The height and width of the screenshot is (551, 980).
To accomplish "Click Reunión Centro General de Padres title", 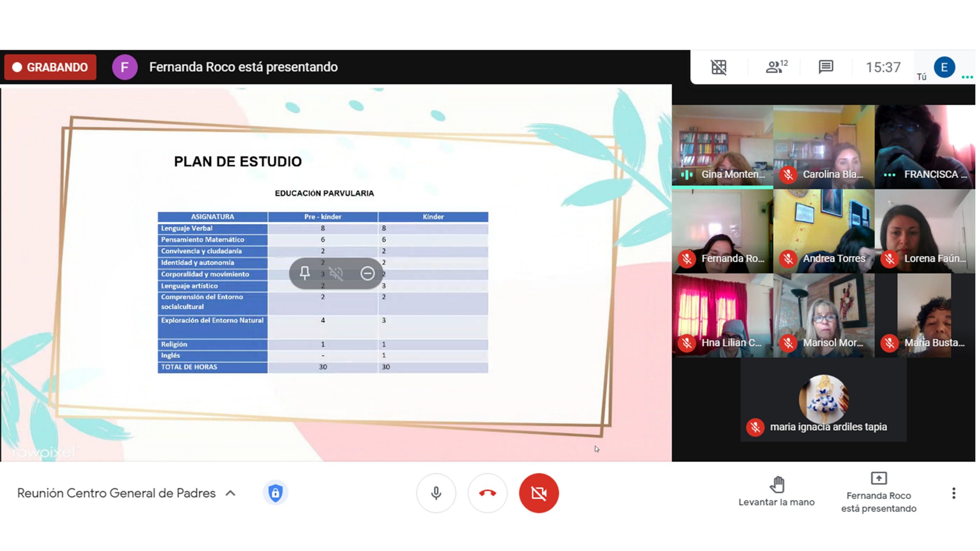I will click(x=116, y=493).
